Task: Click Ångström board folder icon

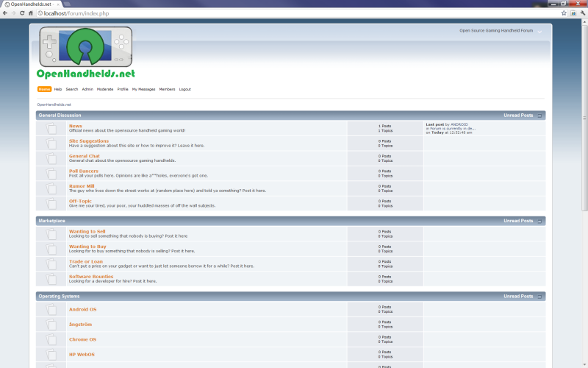Action: (51, 325)
